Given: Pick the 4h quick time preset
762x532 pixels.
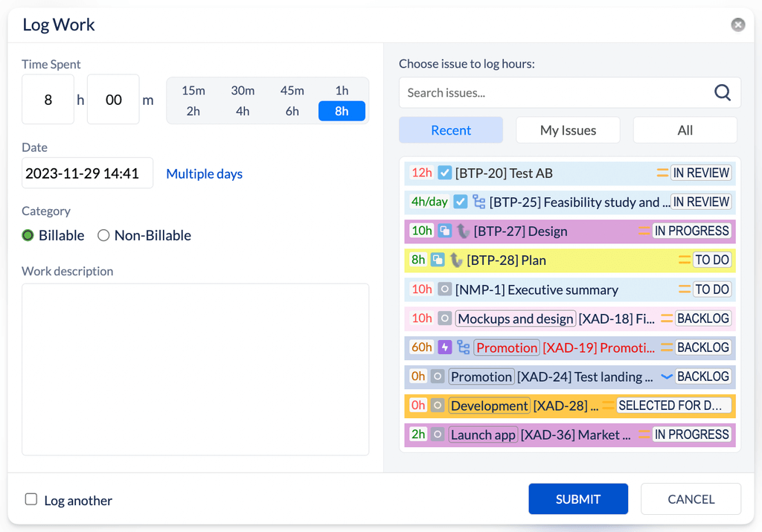Looking at the screenshot, I should (243, 111).
